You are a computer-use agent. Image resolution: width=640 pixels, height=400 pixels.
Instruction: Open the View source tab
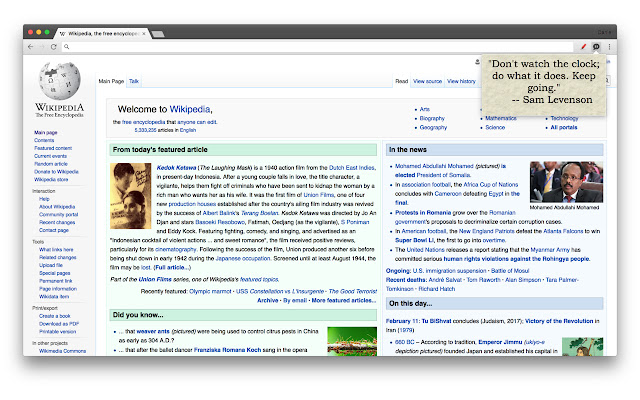427,81
